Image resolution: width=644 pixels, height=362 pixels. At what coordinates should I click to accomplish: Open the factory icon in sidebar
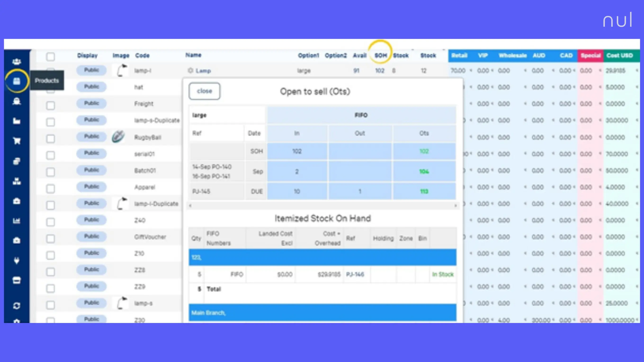(17, 121)
